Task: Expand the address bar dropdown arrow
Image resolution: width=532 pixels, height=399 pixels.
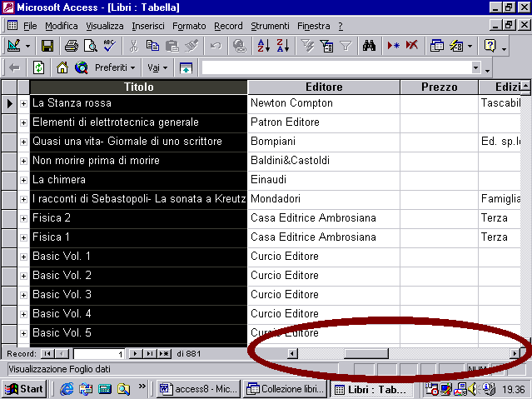Action: point(475,68)
